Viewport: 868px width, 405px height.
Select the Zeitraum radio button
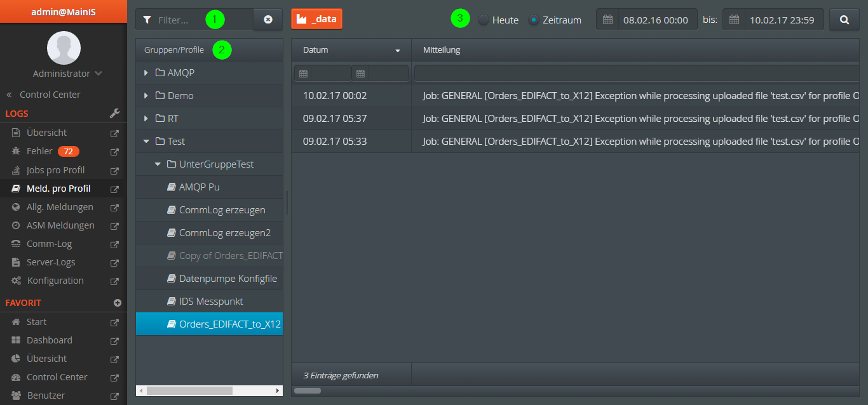(x=534, y=20)
